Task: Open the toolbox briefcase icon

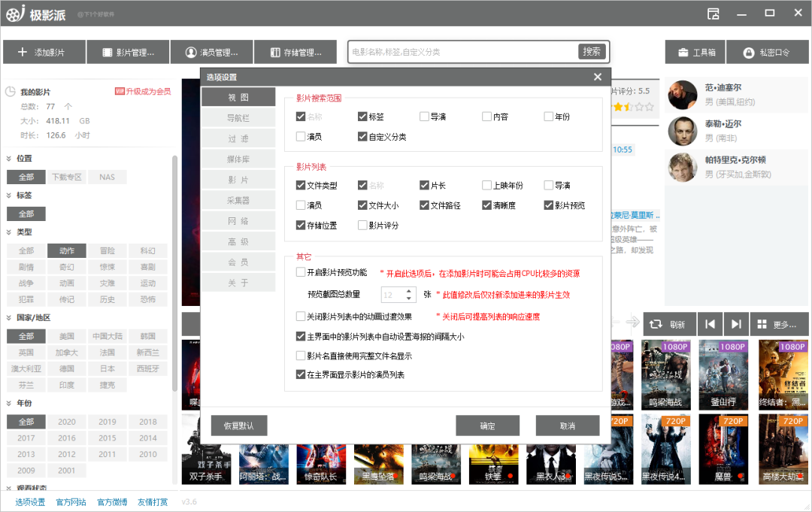Action: [x=683, y=53]
